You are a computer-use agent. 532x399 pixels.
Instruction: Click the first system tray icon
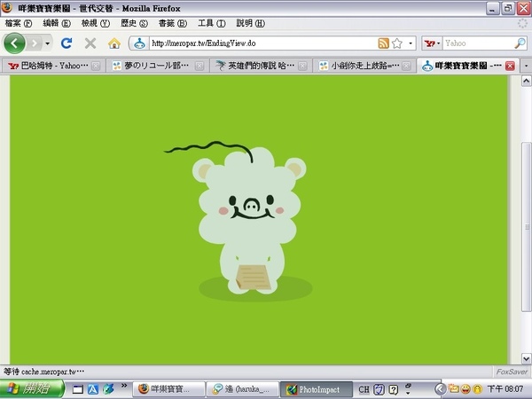coord(454,389)
